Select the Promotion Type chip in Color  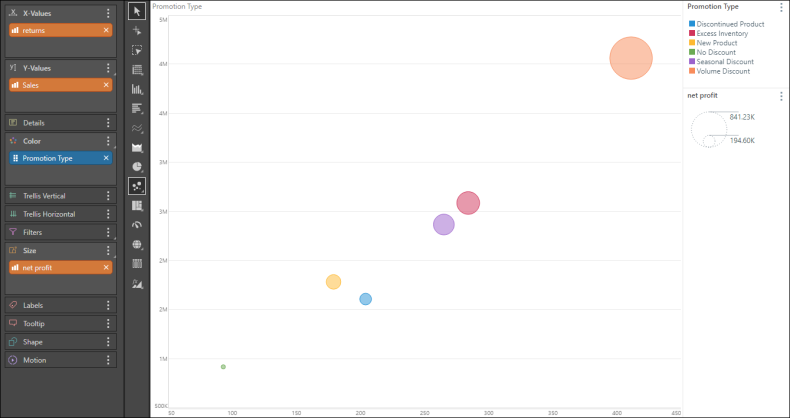point(60,158)
